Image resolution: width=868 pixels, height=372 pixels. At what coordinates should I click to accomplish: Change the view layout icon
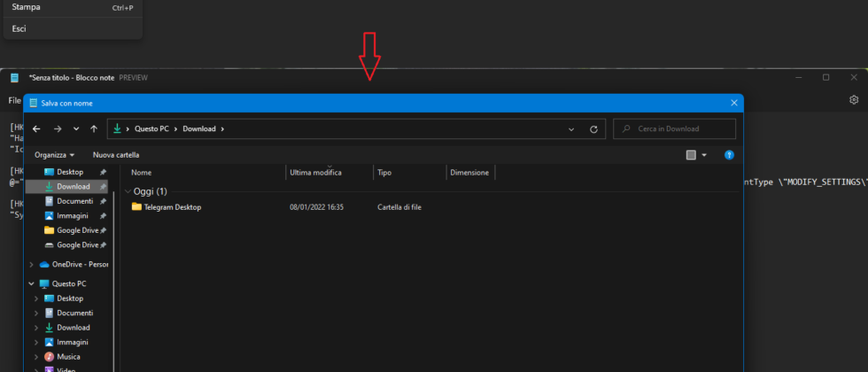691,155
